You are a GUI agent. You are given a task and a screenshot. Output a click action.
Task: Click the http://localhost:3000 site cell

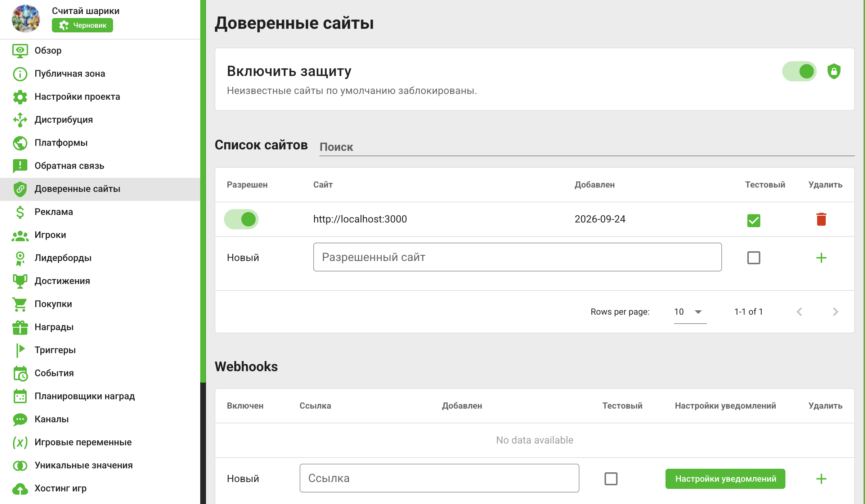point(360,219)
